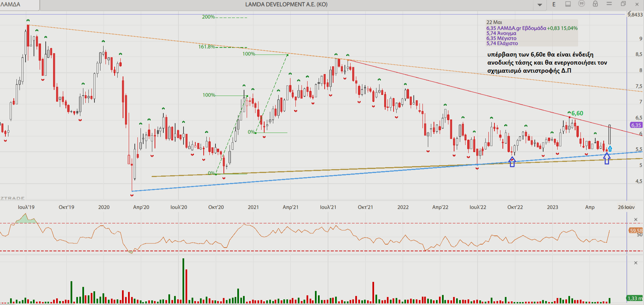
Task: Select the 161.8% Fibonacci level label
Action: coord(206,47)
